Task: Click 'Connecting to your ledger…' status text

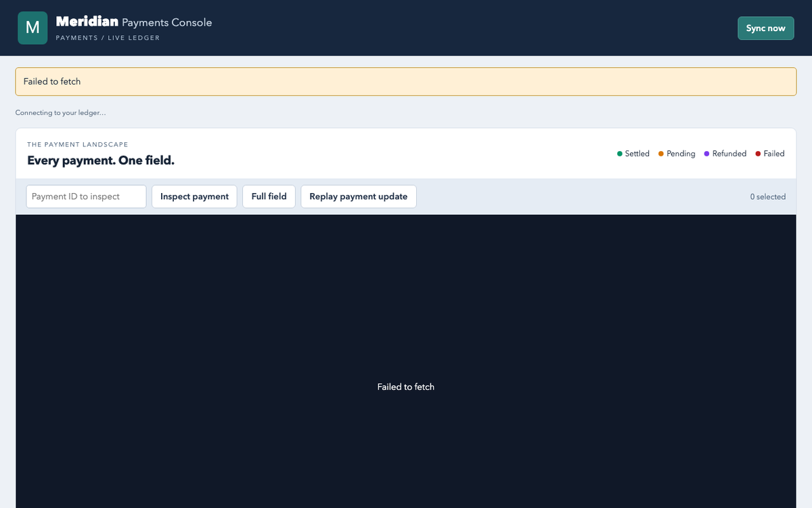Action: (60, 112)
